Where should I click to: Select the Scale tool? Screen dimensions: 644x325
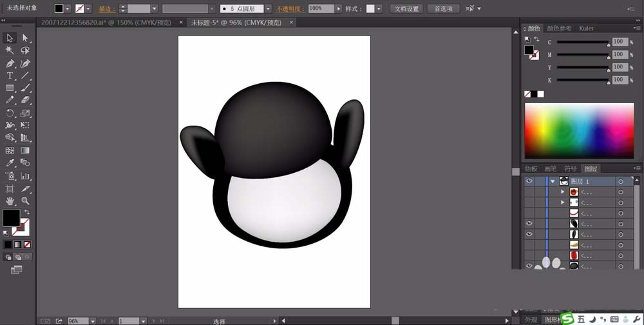point(25,113)
